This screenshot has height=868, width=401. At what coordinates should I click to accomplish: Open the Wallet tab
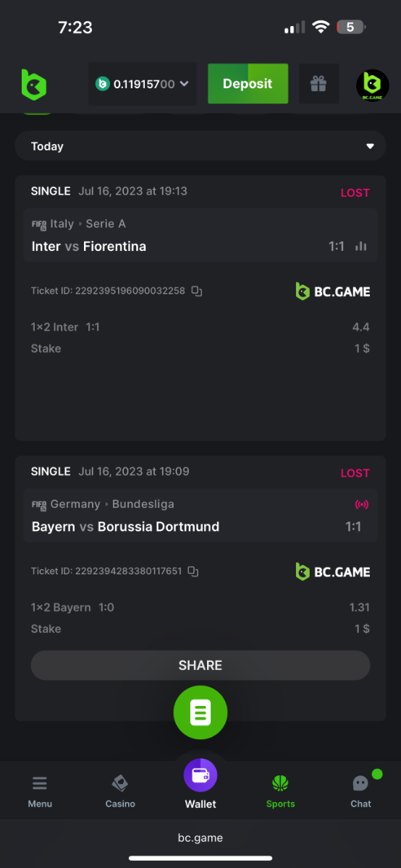coord(200,786)
